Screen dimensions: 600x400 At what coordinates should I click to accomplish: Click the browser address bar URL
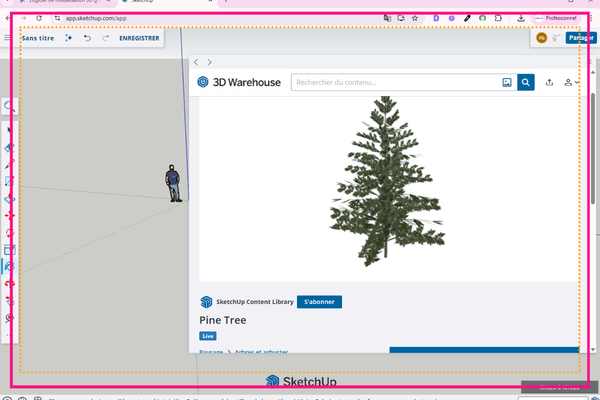(x=96, y=18)
